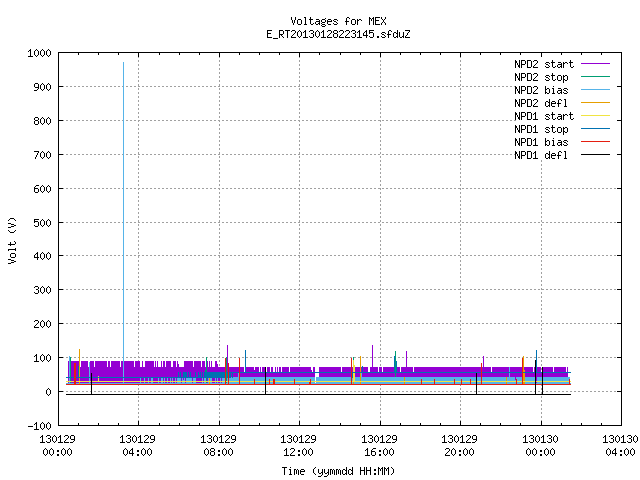
Task: Click the '130129 16:00' x-axis tick label
Action: pyautogui.click(x=379, y=445)
